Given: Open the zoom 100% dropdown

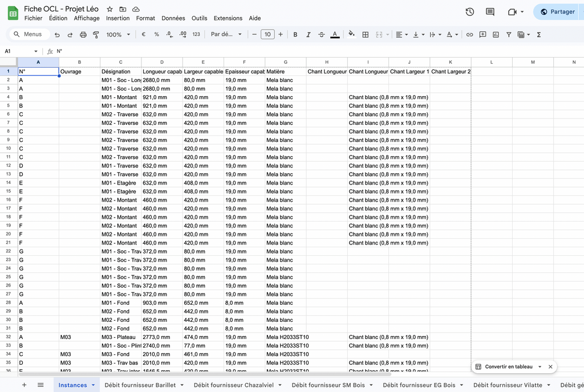Looking at the screenshot, I should click(x=118, y=35).
